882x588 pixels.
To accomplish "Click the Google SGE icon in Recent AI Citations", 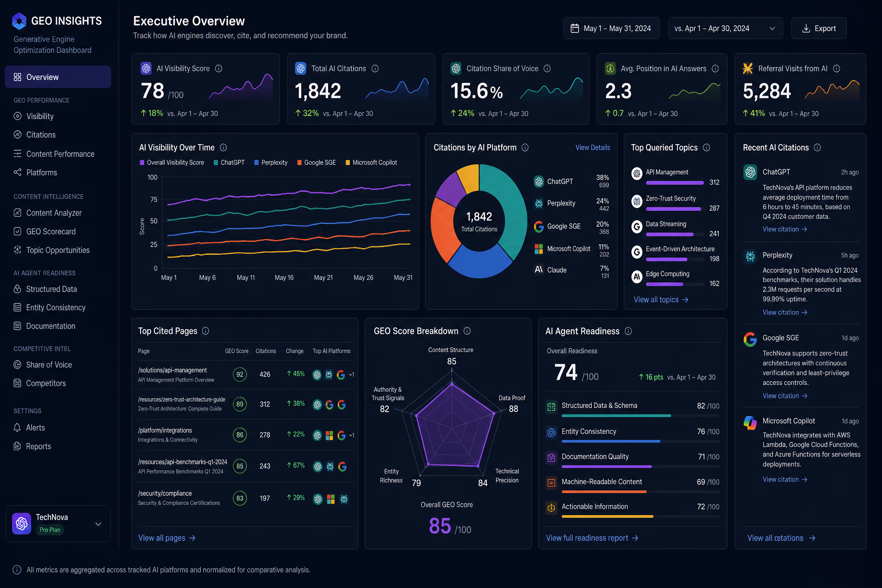I will click(x=751, y=339).
